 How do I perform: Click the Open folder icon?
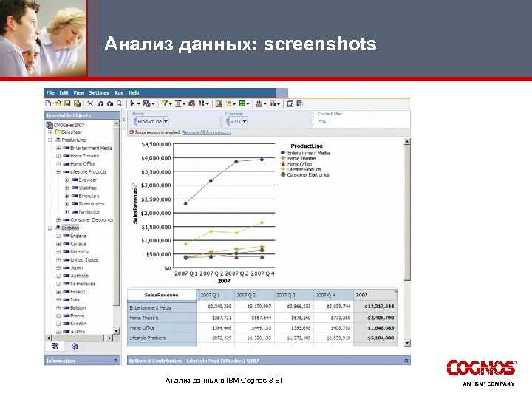coord(58,103)
